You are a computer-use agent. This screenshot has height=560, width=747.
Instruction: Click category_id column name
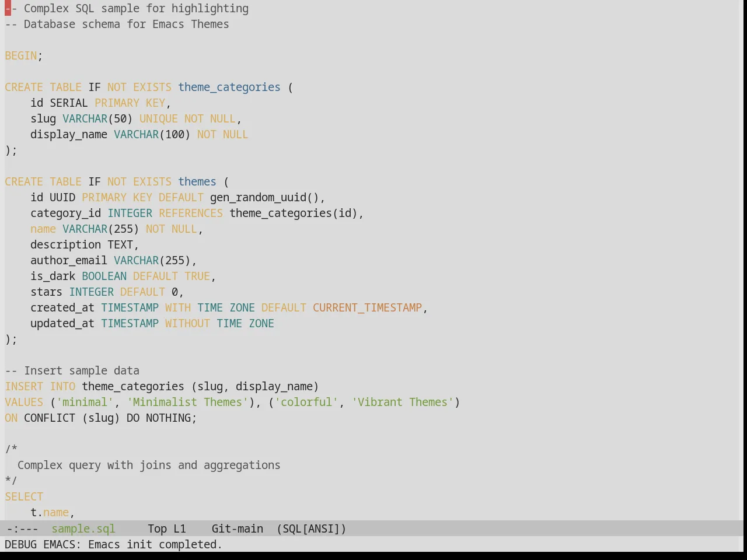click(x=66, y=213)
